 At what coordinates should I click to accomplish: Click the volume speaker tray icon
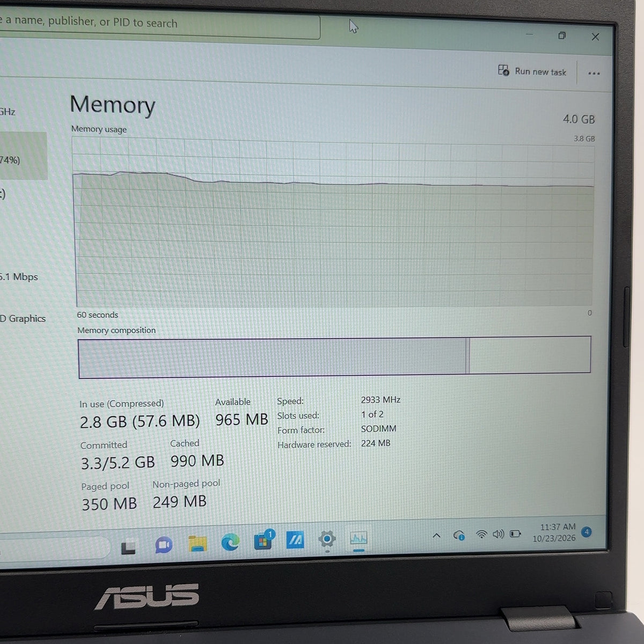[499, 534]
